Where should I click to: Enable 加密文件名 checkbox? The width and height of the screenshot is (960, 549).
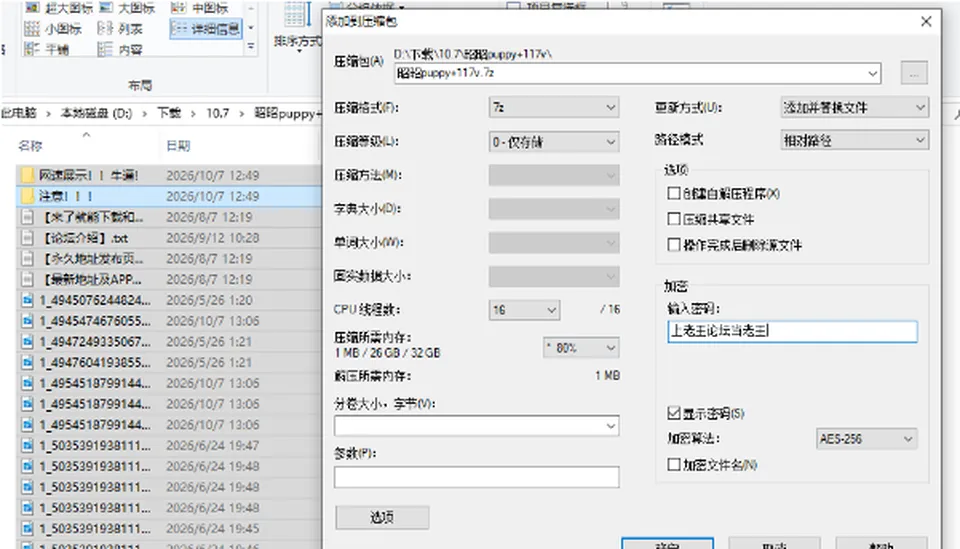(x=674, y=465)
